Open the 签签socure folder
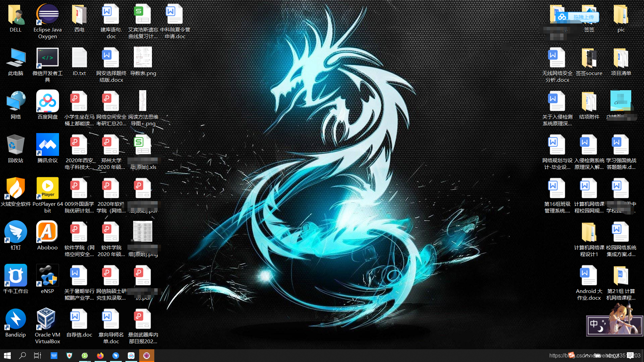The height and width of the screenshot is (362, 644). pos(589,62)
